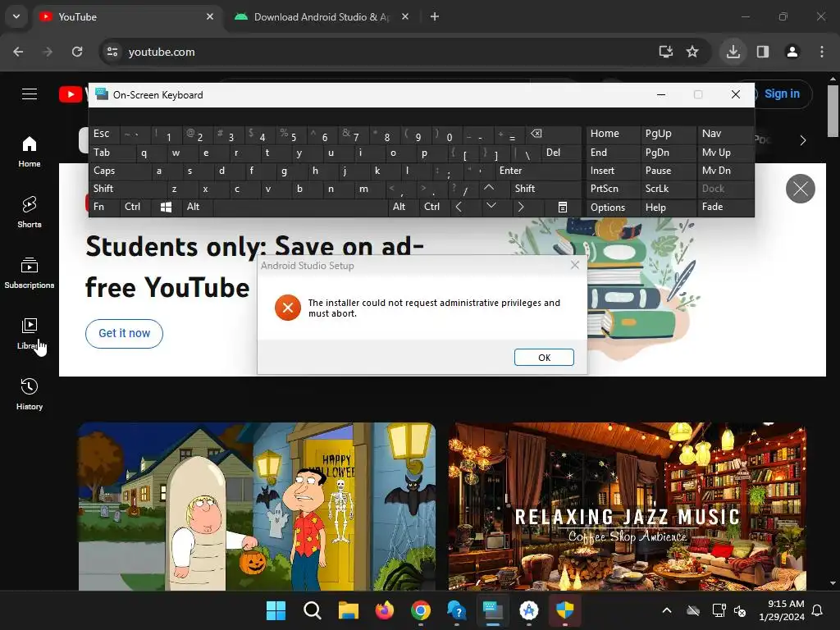
Task: View site information icon in address bar
Action: click(112, 52)
